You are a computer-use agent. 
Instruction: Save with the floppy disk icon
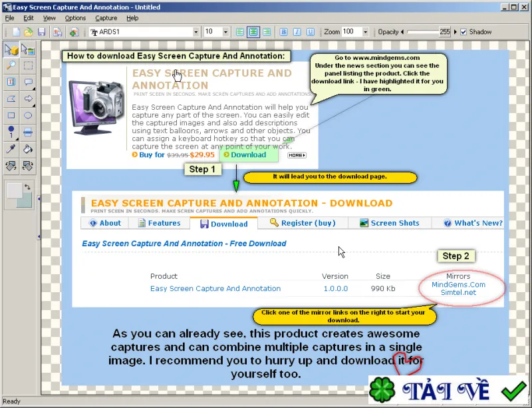click(x=41, y=32)
